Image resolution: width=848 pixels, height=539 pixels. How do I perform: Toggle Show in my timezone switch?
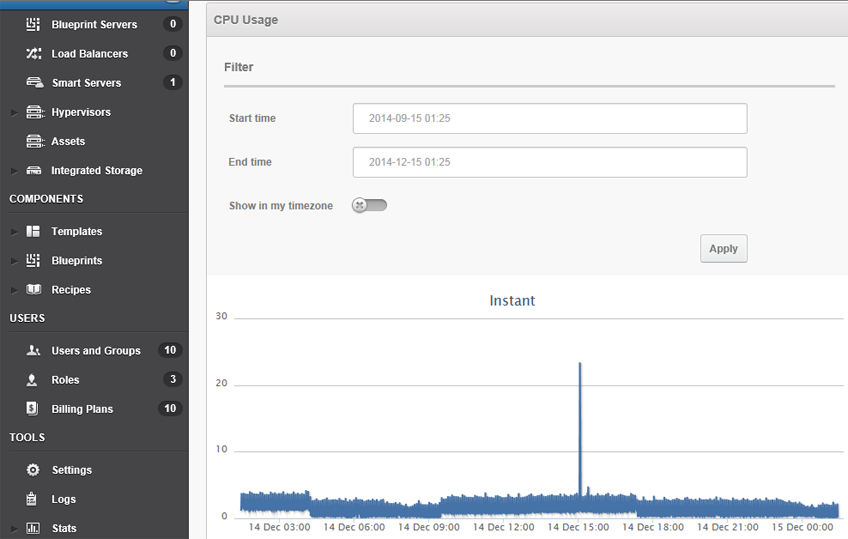click(369, 205)
